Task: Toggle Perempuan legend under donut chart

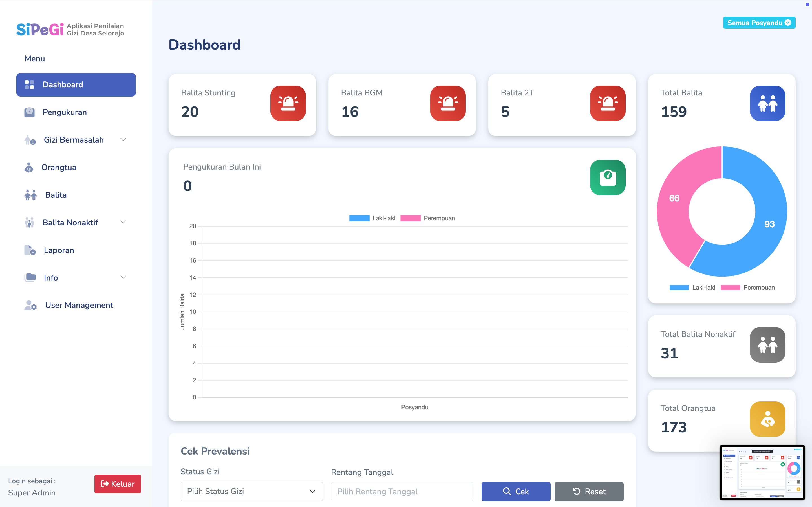Action: pyautogui.click(x=748, y=288)
